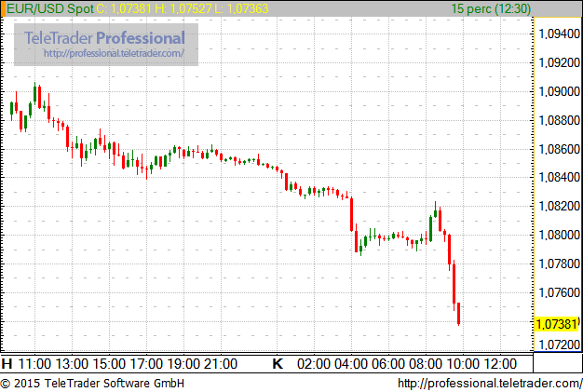Viewport: 583px width, 392px height.
Task: Click the 1,08800 price axis label
Action: click(559, 120)
